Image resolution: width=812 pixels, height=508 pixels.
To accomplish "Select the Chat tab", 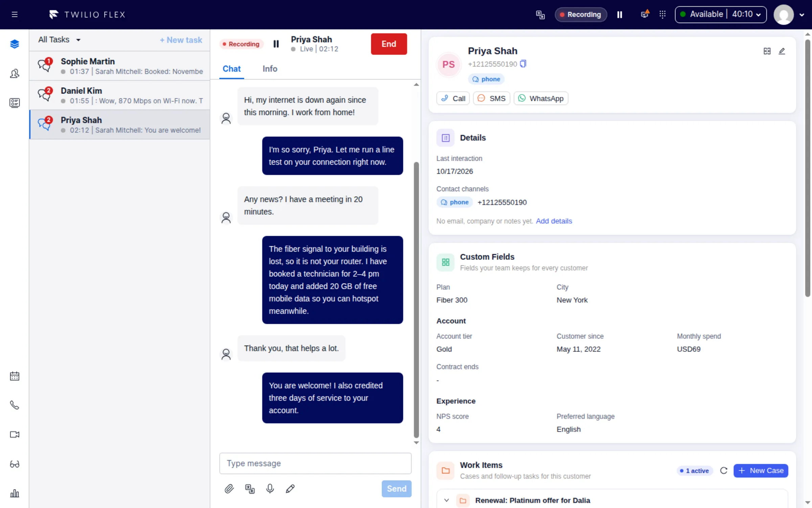I will tap(232, 69).
